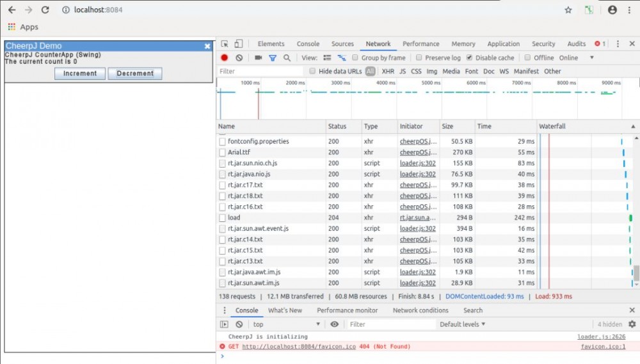
Task: Check the Group by frame checkbox
Action: click(x=355, y=58)
